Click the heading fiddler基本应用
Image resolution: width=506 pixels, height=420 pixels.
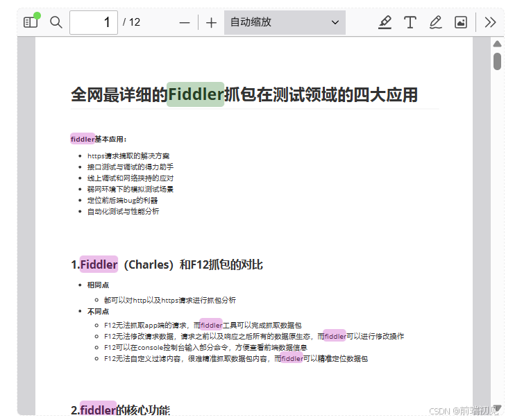[x=99, y=139]
